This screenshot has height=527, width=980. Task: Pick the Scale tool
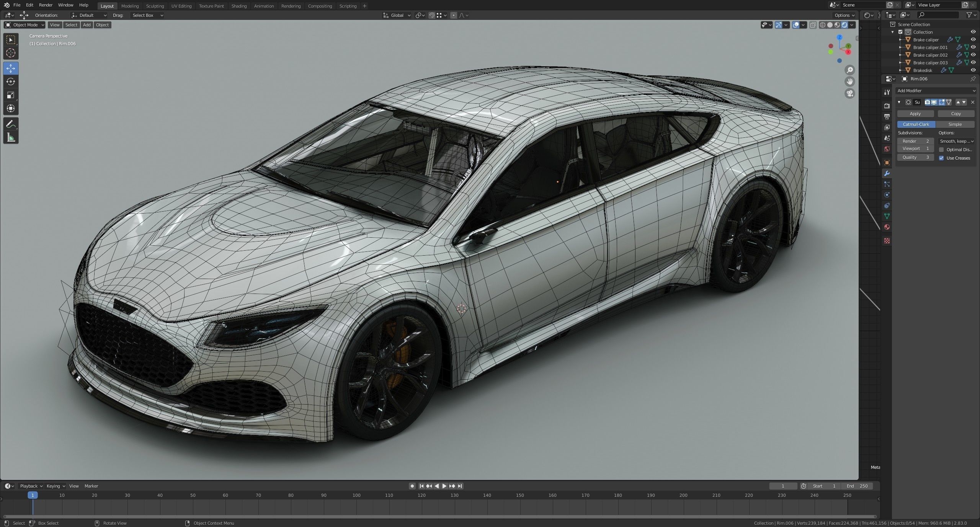[11, 95]
